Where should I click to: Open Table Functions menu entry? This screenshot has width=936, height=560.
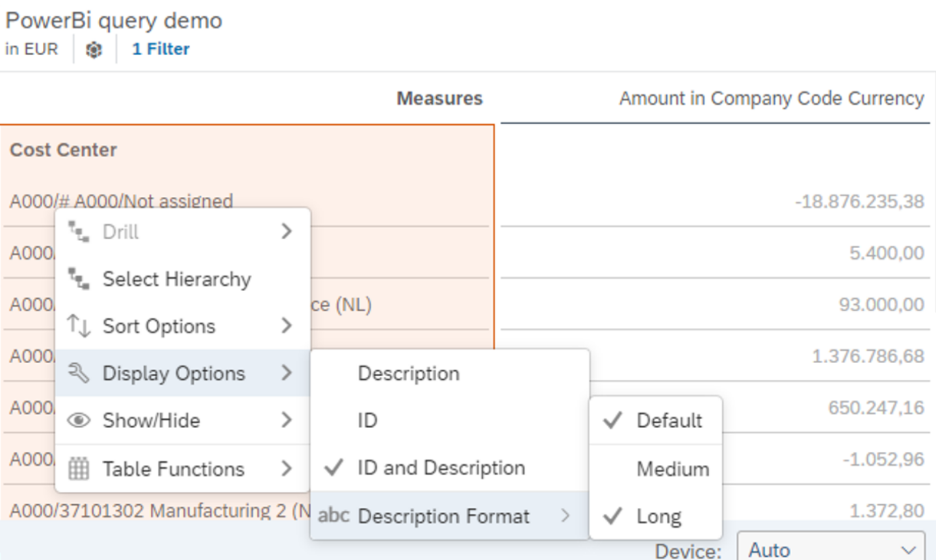pos(182,468)
